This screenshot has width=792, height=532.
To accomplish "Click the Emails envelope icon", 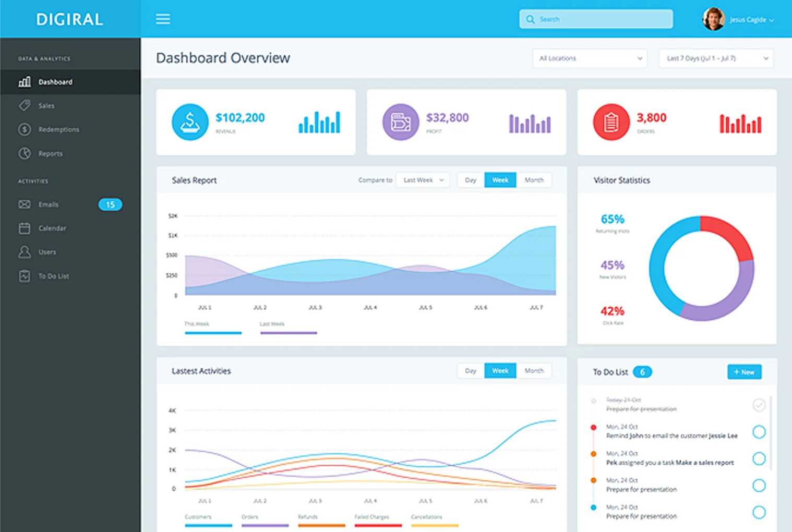I will click(25, 204).
